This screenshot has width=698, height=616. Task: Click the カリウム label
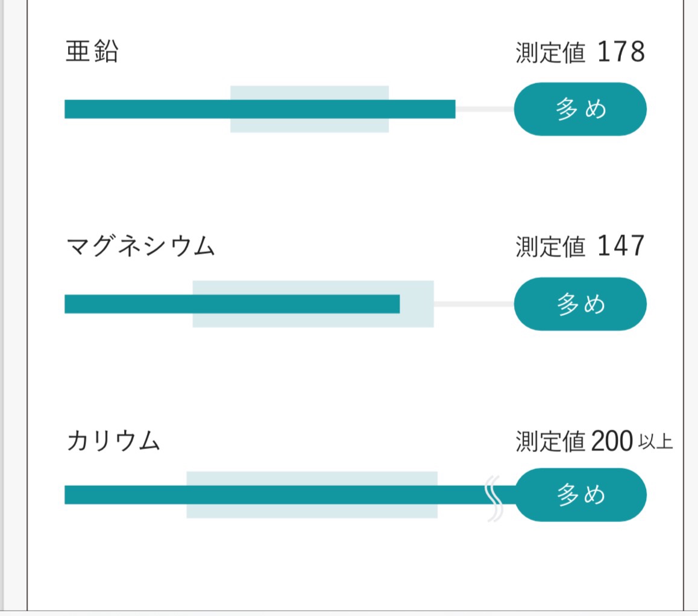pos(113,442)
